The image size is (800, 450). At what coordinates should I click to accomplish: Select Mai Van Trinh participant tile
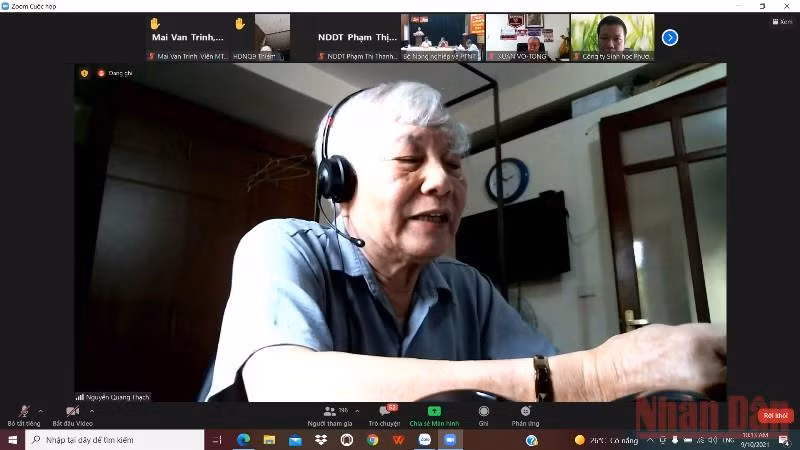click(x=189, y=38)
